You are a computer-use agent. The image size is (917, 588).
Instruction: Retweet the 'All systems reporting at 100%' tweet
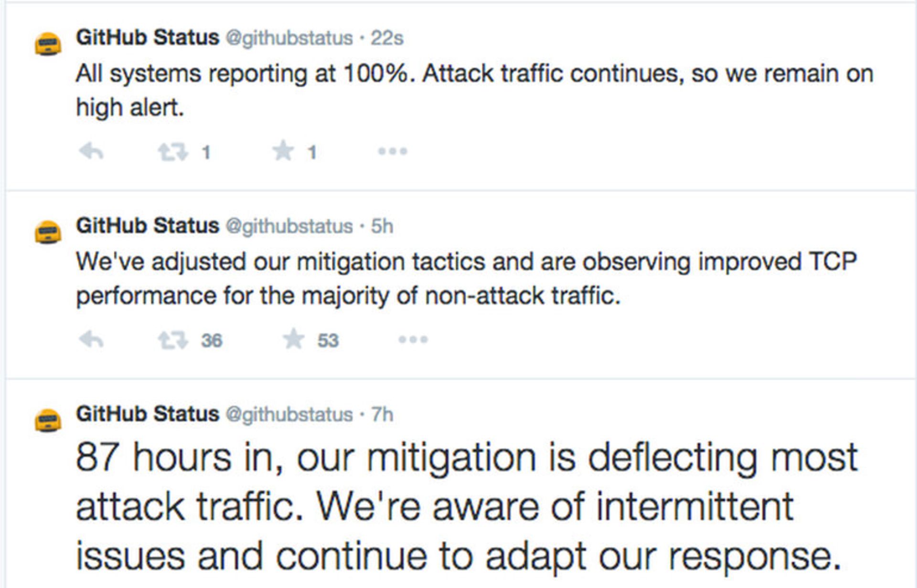coord(173,152)
